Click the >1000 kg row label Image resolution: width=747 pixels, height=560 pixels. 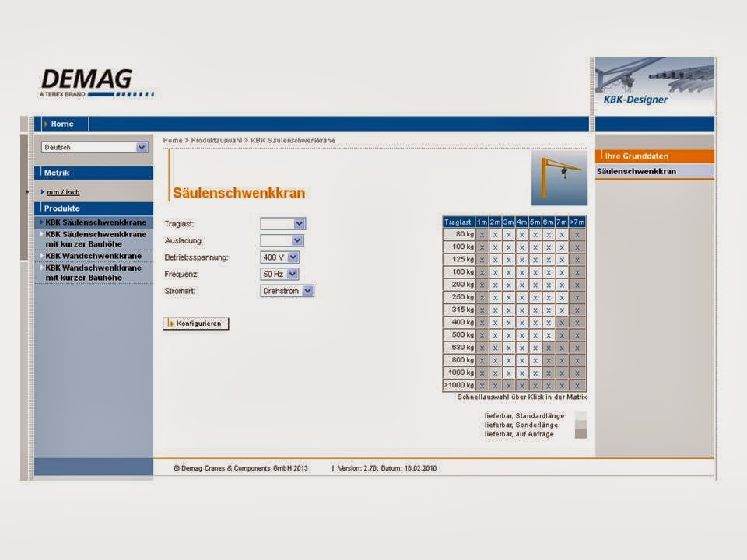[x=459, y=385]
